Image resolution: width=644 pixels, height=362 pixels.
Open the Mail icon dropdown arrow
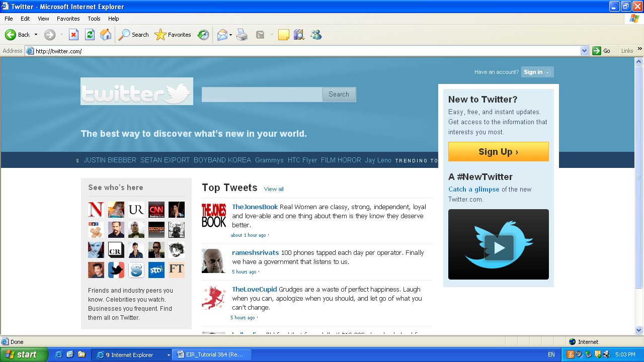click(231, 35)
